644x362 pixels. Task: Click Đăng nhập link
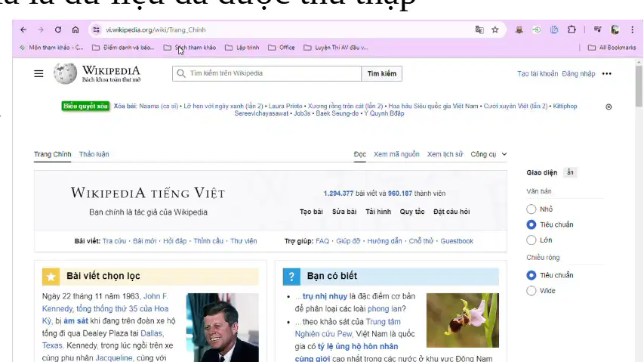tap(578, 73)
